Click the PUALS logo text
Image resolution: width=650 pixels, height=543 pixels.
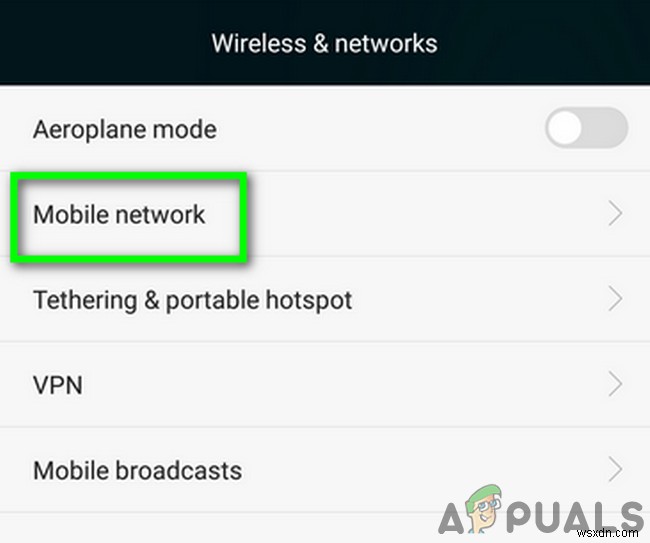pyautogui.click(x=575, y=517)
